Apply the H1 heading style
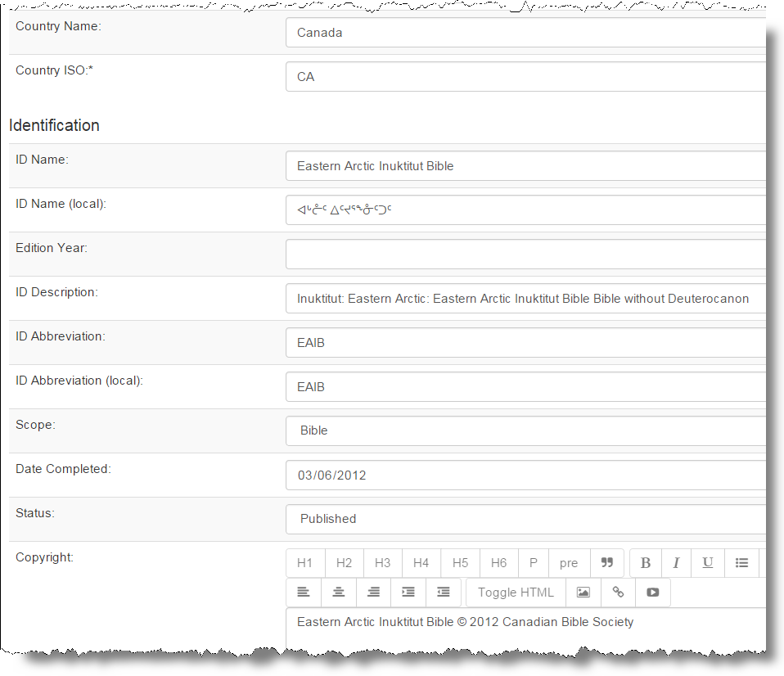This screenshot has height=676, width=784. pyautogui.click(x=304, y=563)
